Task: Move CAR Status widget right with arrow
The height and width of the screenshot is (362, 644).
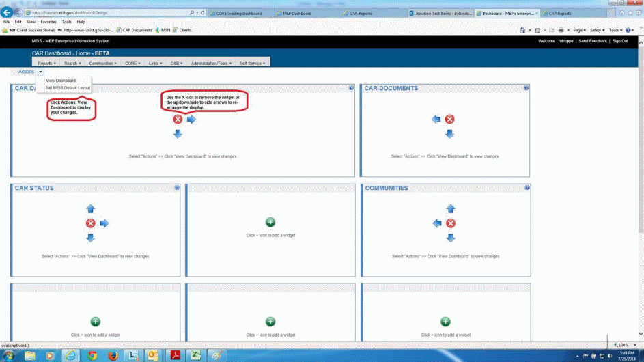Action: click(x=104, y=223)
